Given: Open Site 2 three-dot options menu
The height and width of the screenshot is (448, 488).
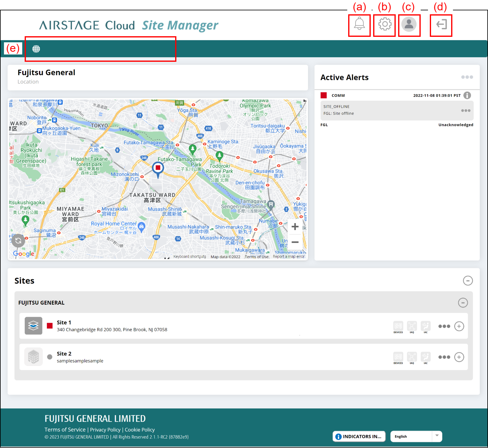Looking at the screenshot, I should click(444, 357).
